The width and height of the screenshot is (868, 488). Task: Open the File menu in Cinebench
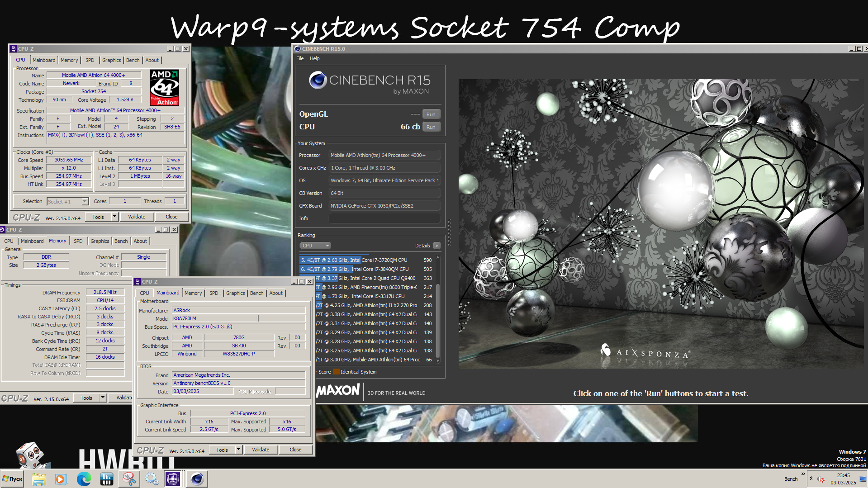tap(300, 58)
